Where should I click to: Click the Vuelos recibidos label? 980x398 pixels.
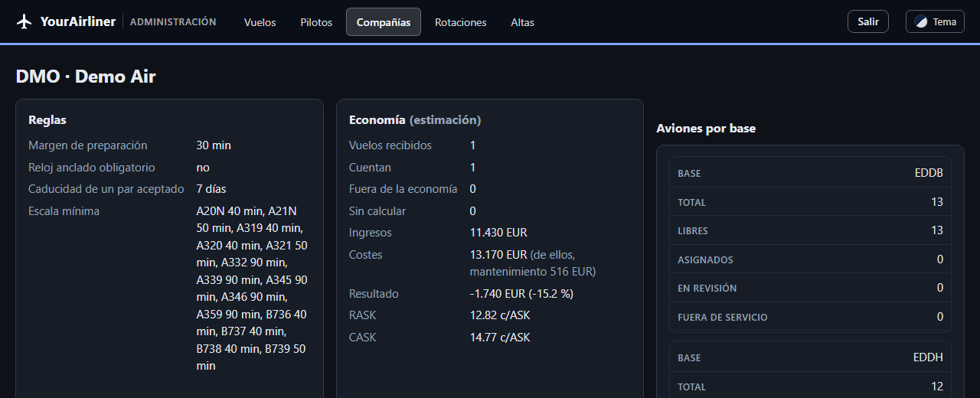(390, 145)
